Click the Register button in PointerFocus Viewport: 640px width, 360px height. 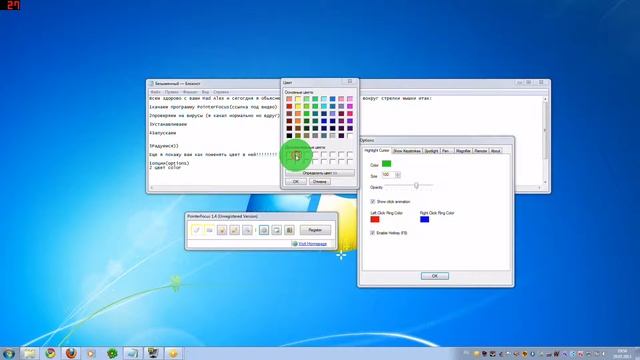tap(315, 230)
